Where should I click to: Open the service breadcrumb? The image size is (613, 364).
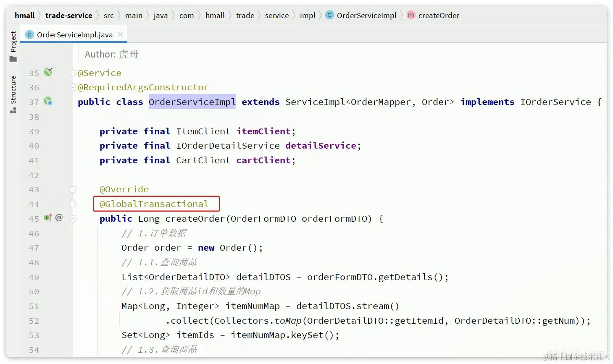(277, 16)
